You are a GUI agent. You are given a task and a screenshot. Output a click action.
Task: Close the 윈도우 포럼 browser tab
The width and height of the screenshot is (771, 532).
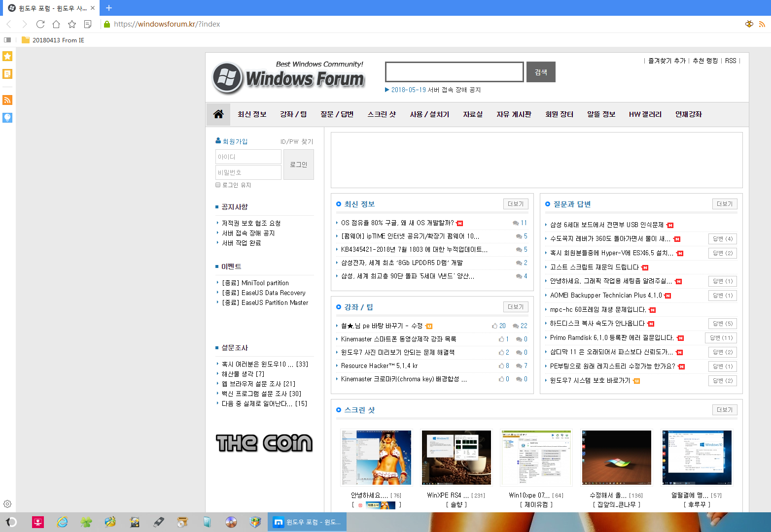(x=93, y=8)
